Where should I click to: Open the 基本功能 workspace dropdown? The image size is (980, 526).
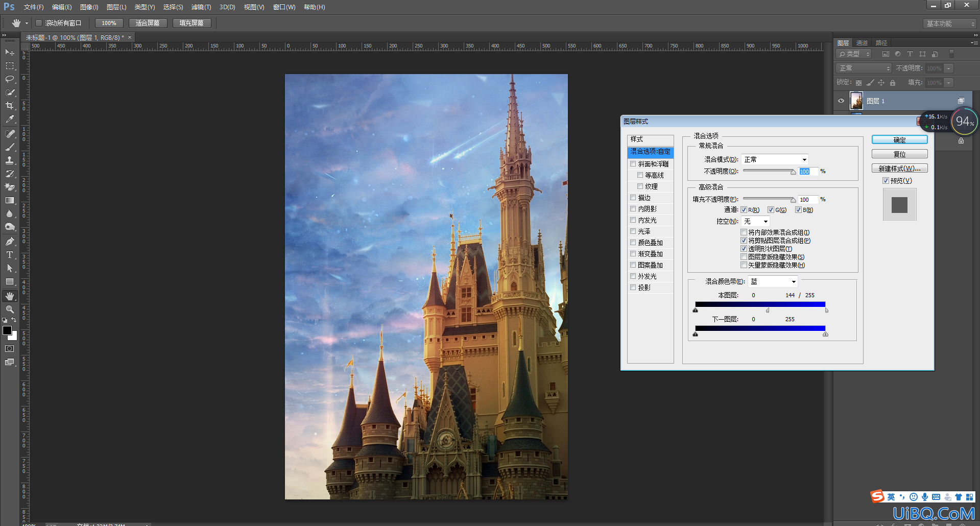point(950,23)
